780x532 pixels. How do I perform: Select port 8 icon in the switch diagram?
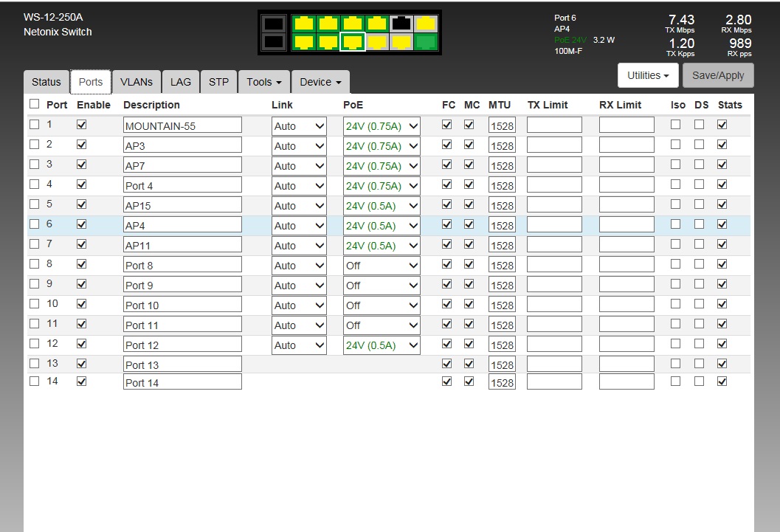click(x=377, y=42)
